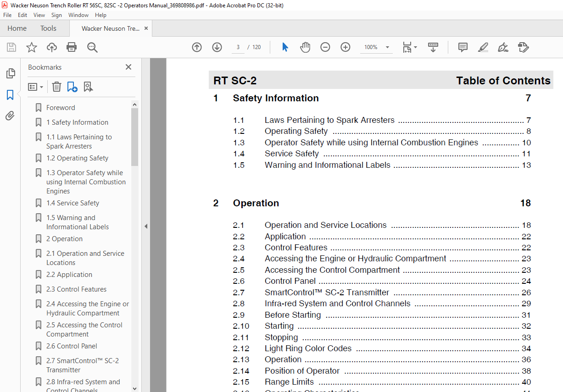The width and height of the screenshot is (563, 392).
Task: Follow the Before Starting contents entry
Action: (293, 315)
